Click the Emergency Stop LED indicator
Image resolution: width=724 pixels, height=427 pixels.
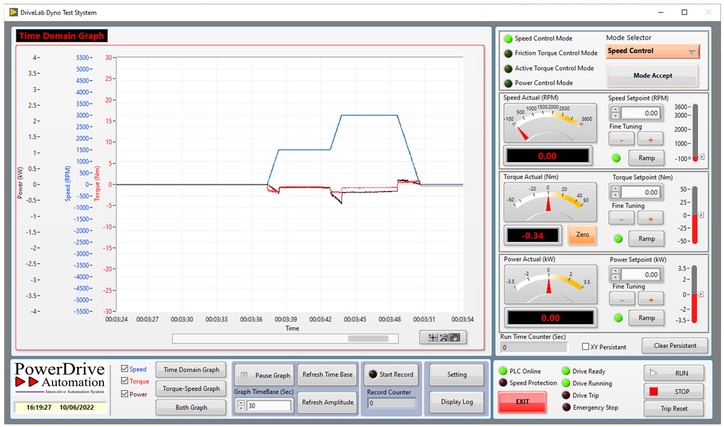point(566,408)
